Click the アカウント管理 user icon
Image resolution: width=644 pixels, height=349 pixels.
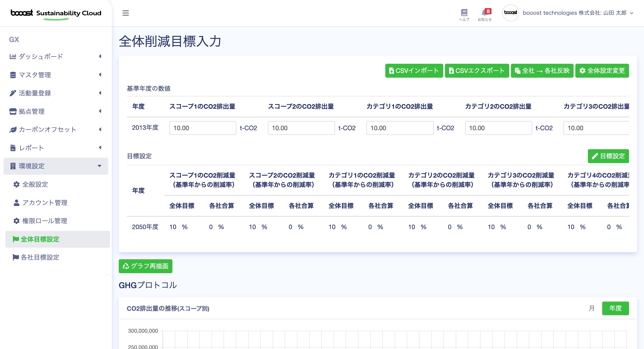pos(17,203)
